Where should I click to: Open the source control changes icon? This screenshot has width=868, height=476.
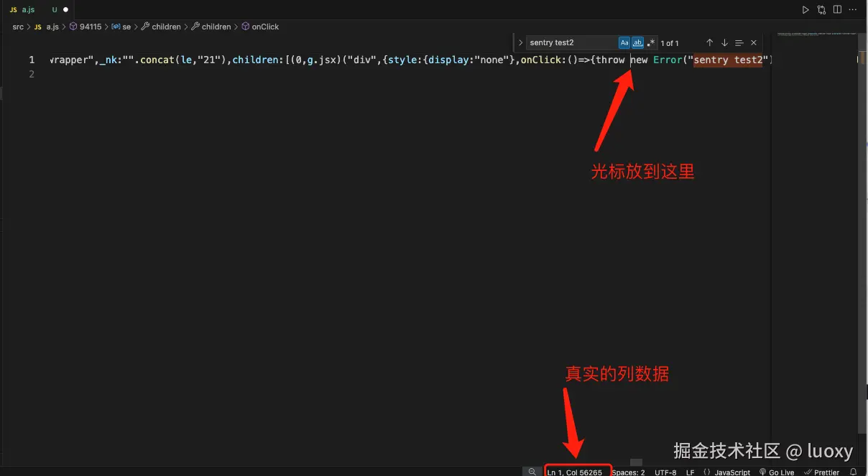point(821,10)
